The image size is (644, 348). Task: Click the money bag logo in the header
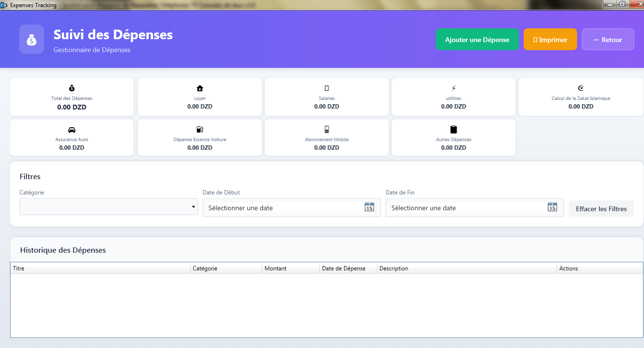[32, 39]
